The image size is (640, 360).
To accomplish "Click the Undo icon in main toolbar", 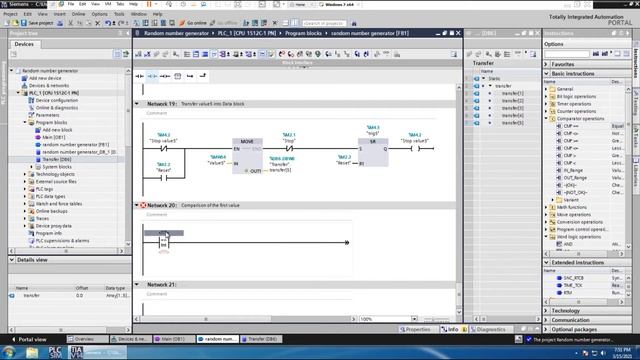I will [x=108, y=23].
